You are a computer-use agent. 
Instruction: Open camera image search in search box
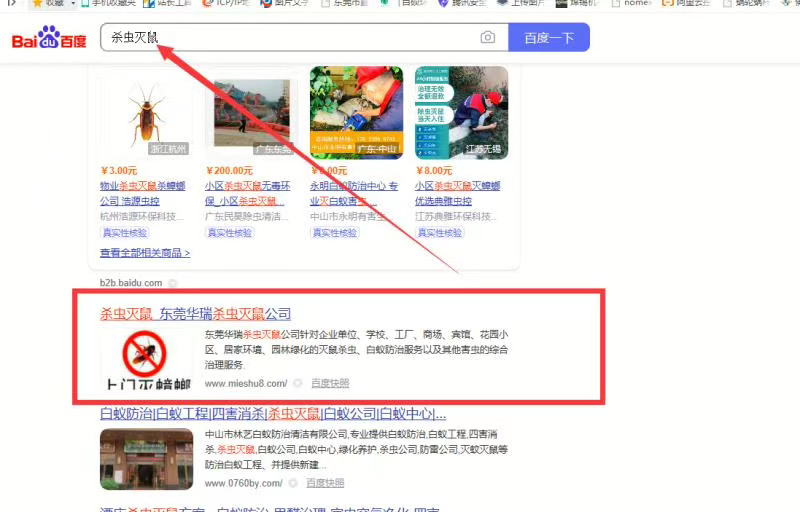pyautogui.click(x=488, y=37)
